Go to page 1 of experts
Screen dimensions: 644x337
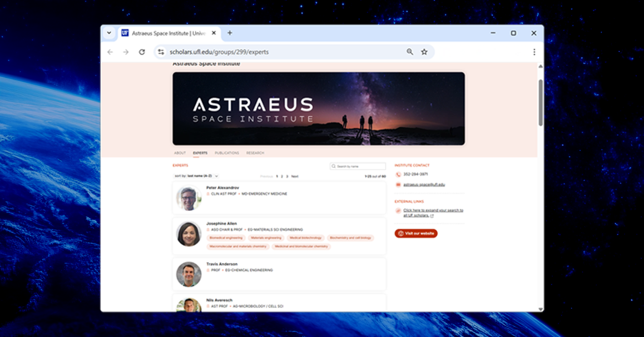tap(277, 176)
